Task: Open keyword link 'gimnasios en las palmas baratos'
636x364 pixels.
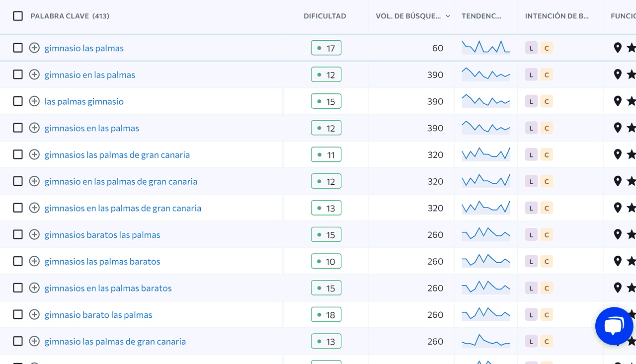Action: 108,288
